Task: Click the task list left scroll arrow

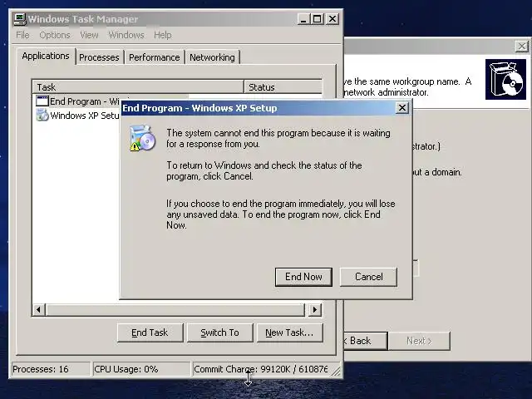Action: click(39, 309)
